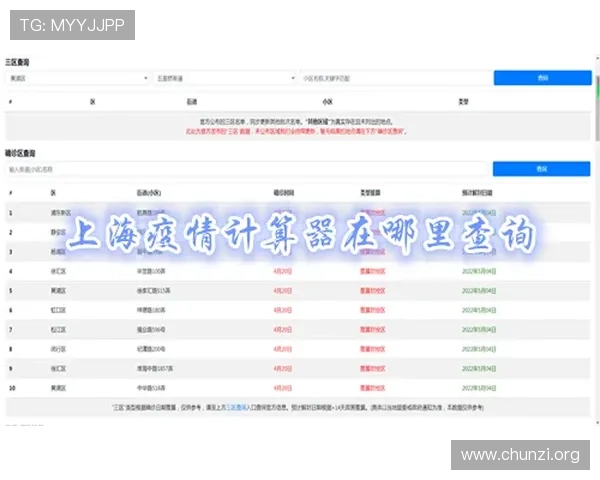
Task: Select 黄浦区 in row 5
Action: [58, 291]
